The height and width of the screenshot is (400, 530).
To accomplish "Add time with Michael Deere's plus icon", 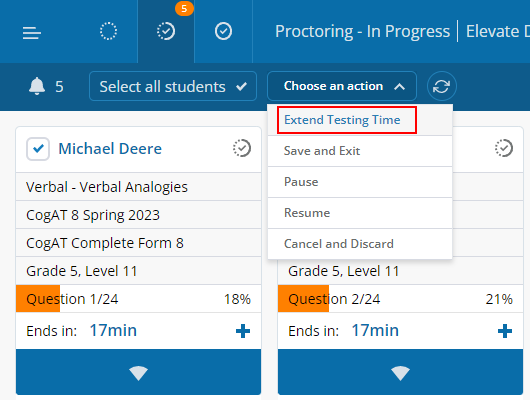I will point(243,331).
